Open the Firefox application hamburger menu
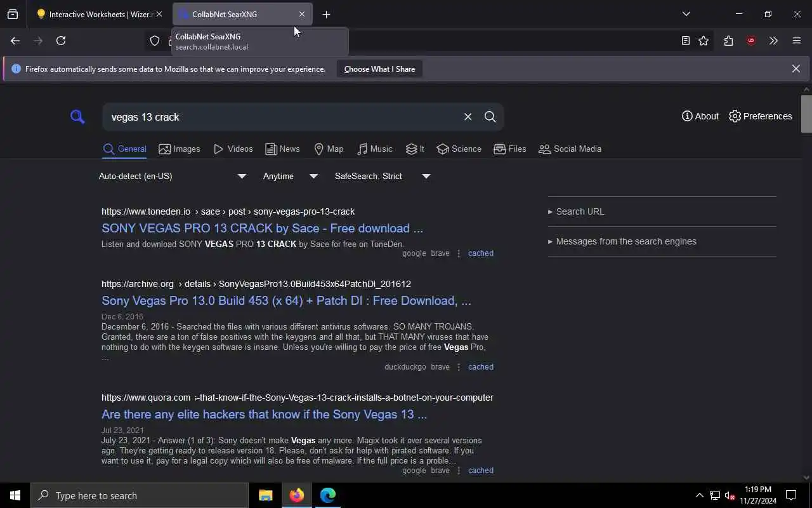 (x=797, y=41)
